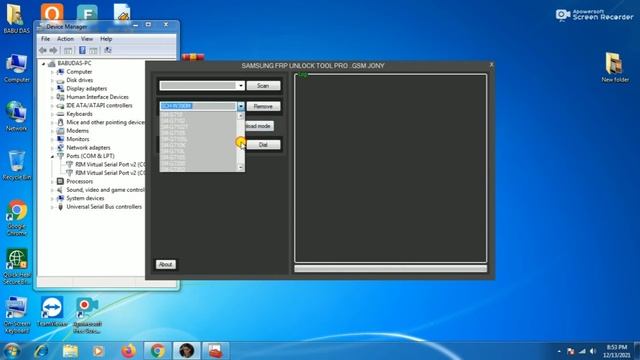
Task: Click the blue Help icon in Device Manager toolbar
Action: click(82, 50)
